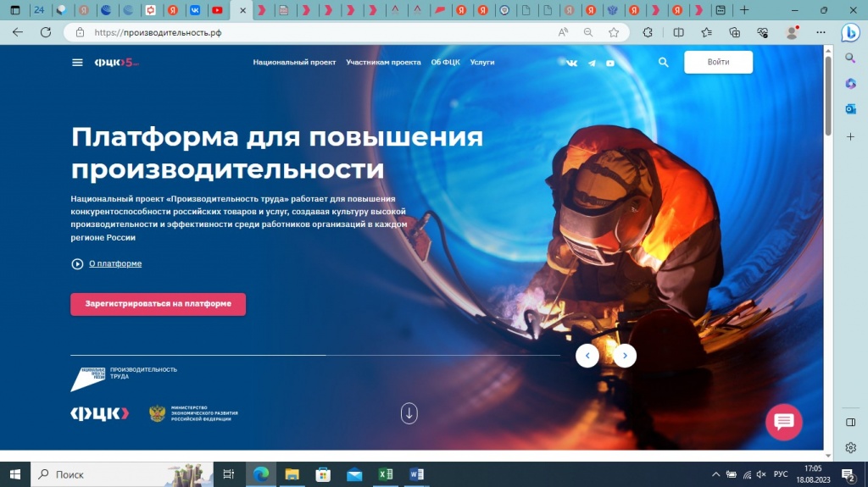Click the scroll-down arrow icon

[x=409, y=413]
